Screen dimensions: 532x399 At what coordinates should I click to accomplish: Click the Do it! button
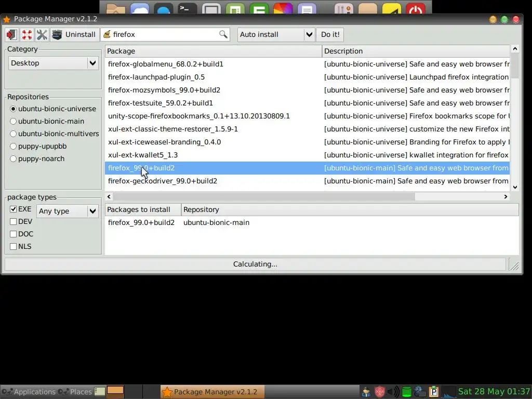click(330, 35)
